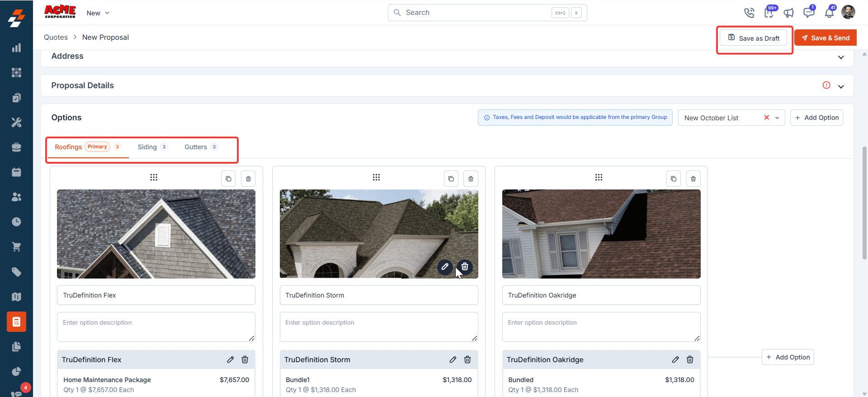Image resolution: width=868 pixels, height=397 pixels.
Task: Open the New October List dropdown arrow
Action: pyautogui.click(x=777, y=118)
